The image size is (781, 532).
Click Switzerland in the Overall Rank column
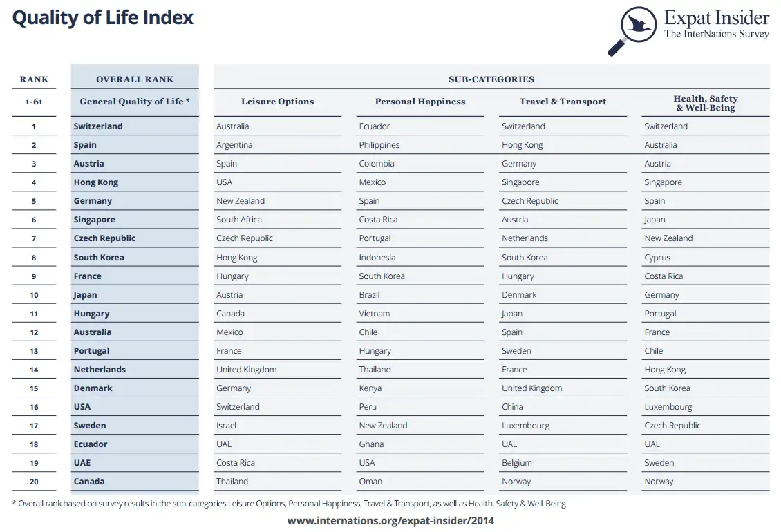click(98, 126)
